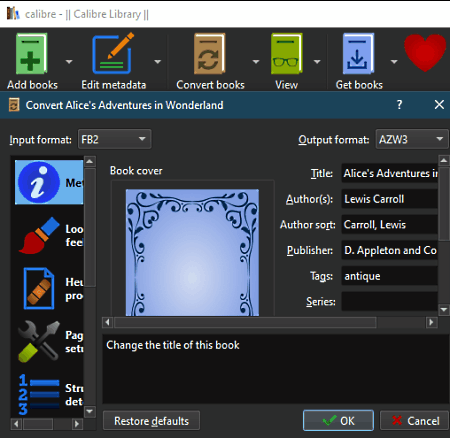Click the empty Series field
The width and height of the screenshot is (450, 438).
click(389, 301)
